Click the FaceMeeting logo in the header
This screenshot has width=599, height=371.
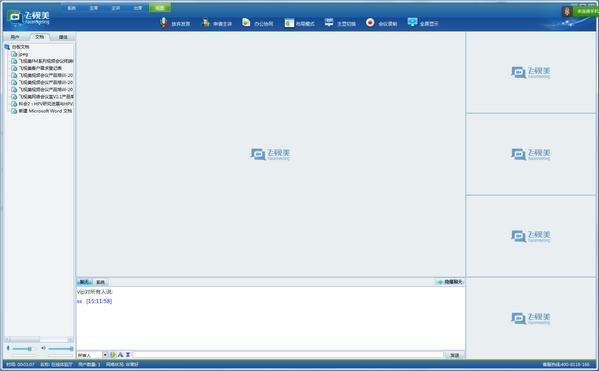(x=29, y=18)
